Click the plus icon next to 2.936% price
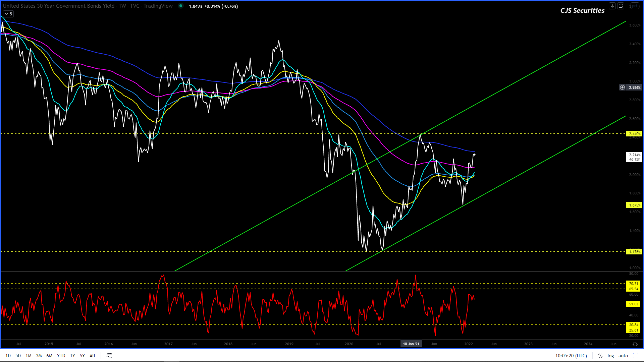 pos(622,87)
